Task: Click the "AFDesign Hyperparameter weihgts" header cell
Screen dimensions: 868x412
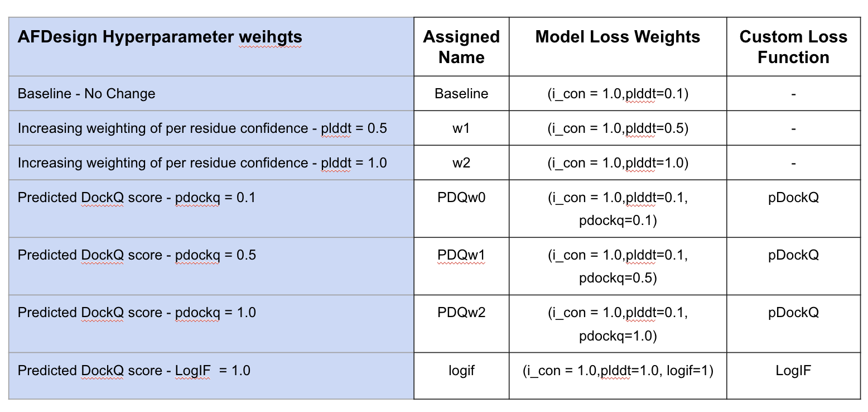Action: pos(160,37)
